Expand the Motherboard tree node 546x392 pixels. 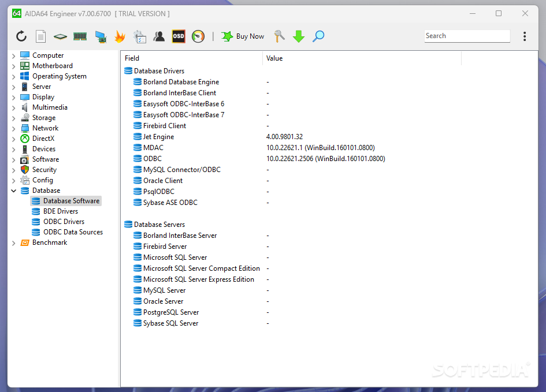point(13,66)
